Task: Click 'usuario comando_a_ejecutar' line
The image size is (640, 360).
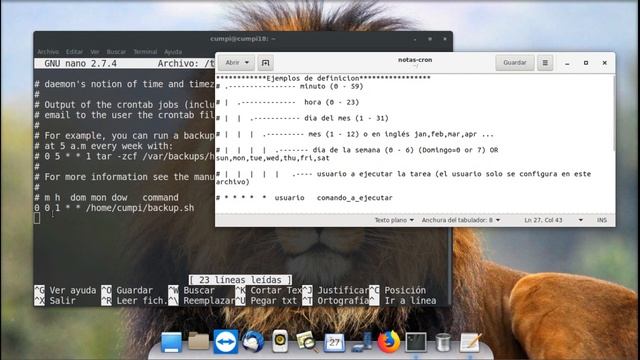Action: click(x=304, y=198)
